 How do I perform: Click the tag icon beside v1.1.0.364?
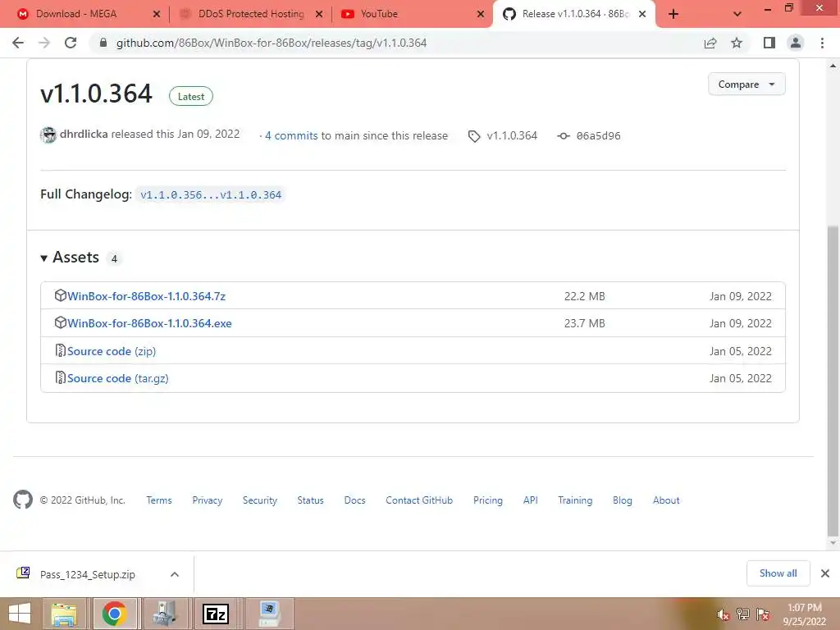pyautogui.click(x=474, y=136)
